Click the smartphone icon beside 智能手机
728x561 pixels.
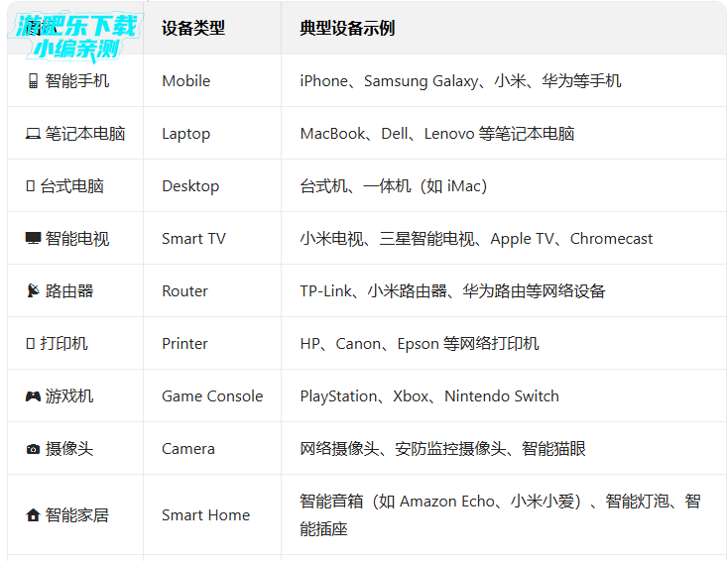[x=33, y=81]
